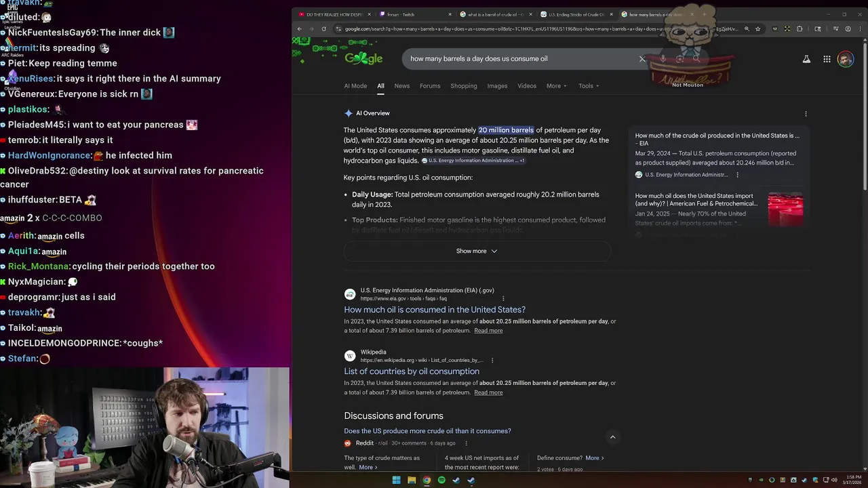Viewport: 868px width, 488px height.
Task: Search by image with Google Lens icon
Action: [679, 59]
